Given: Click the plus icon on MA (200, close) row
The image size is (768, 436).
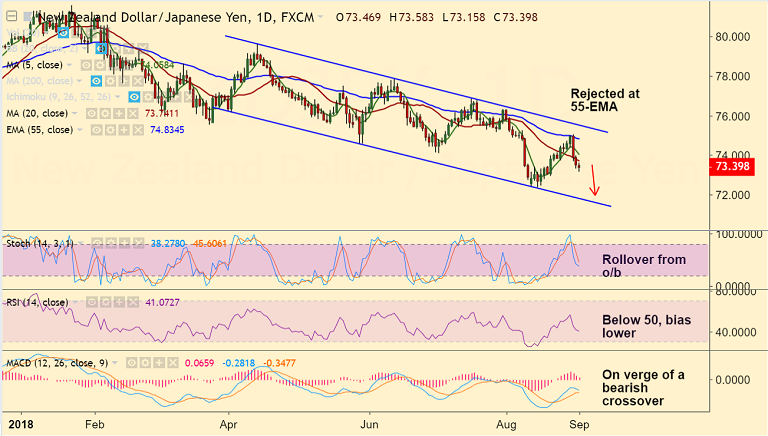Looking at the screenshot, I should tap(124, 81).
